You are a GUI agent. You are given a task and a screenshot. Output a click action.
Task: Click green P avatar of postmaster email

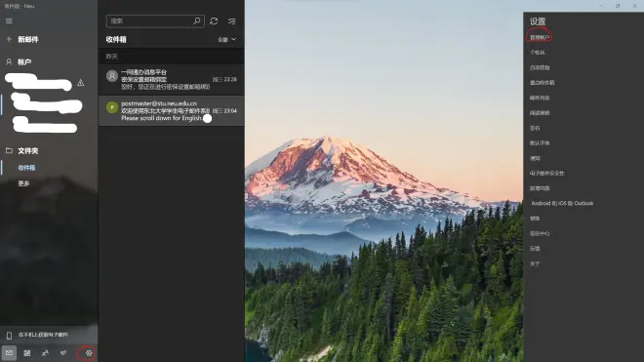click(112, 107)
